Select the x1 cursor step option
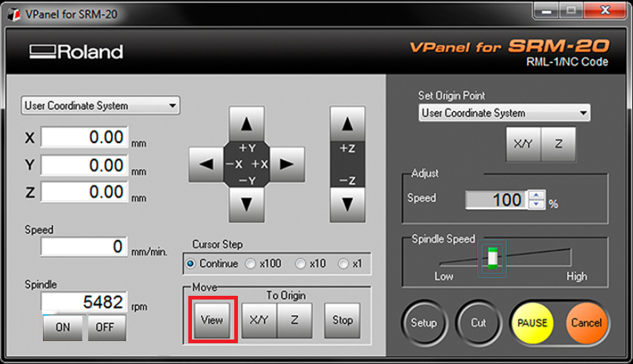 343,264
